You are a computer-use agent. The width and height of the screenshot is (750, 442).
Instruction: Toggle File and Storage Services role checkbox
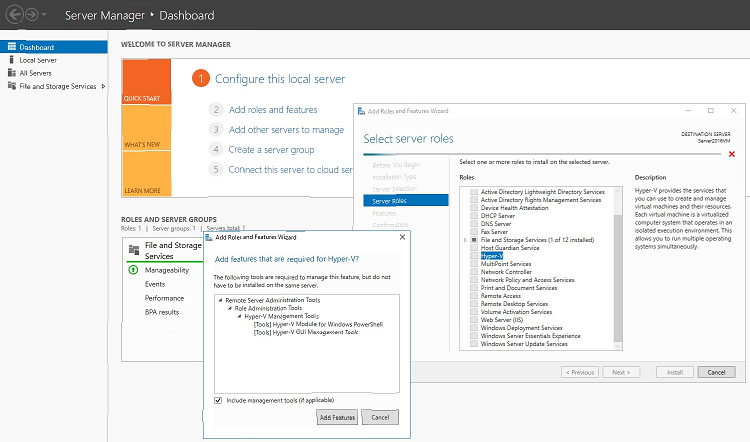pyautogui.click(x=474, y=240)
